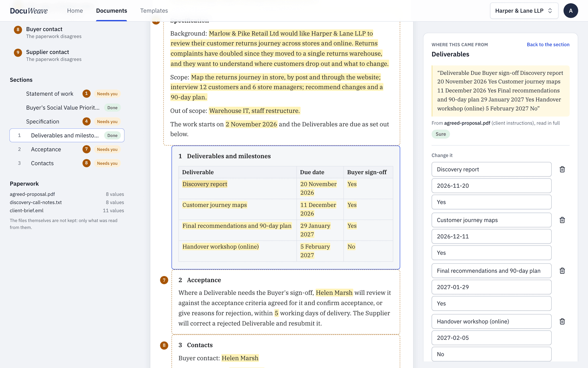
Task: Edit the Discovery report name field
Action: (x=491, y=169)
